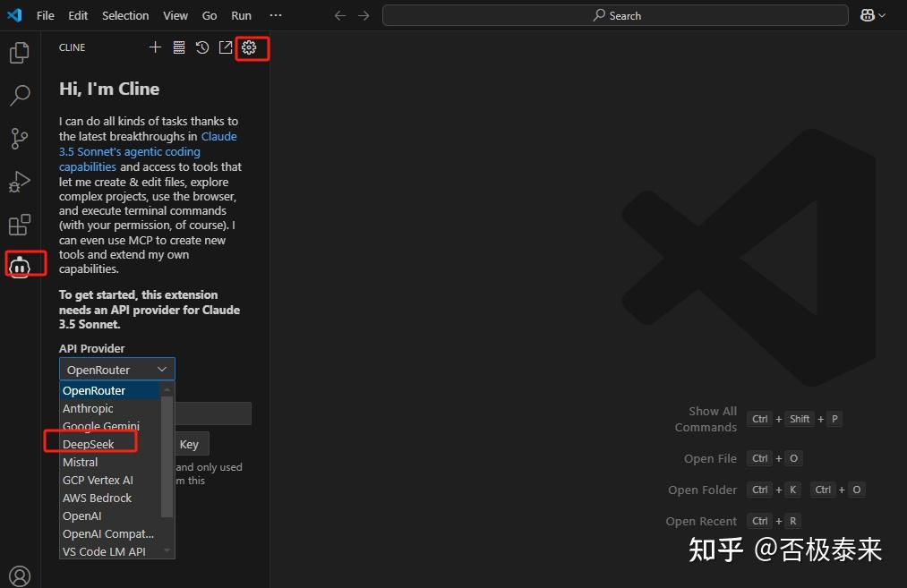Screen dimensions: 907x588
Task: Open the File menu
Action: click(x=45, y=15)
